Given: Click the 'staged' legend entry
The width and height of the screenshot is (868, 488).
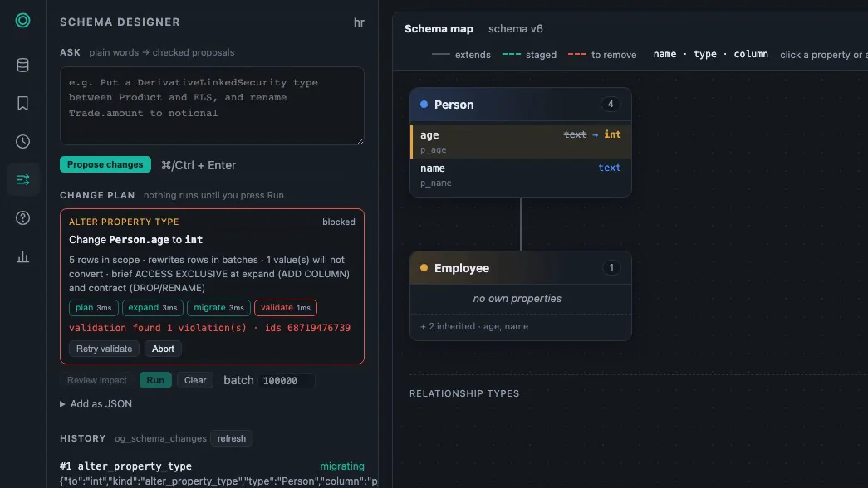Looking at the screenshot, I should (529, 55).
